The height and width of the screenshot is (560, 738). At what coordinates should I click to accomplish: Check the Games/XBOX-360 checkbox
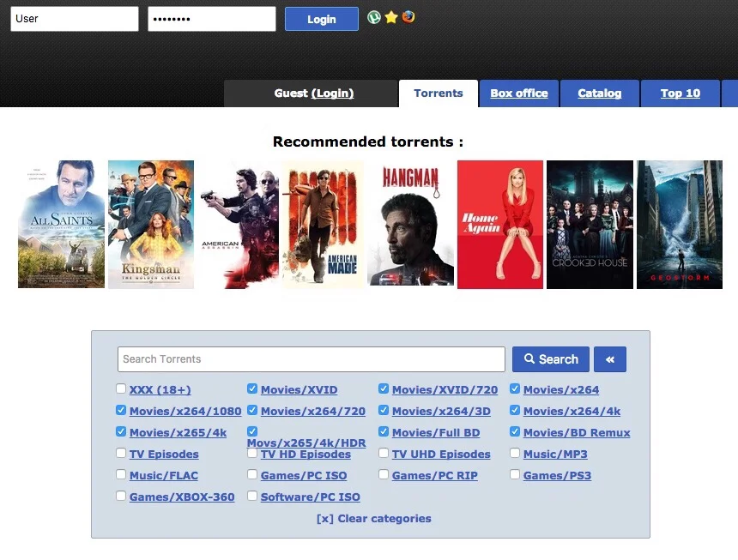click(x=121, y=496)
